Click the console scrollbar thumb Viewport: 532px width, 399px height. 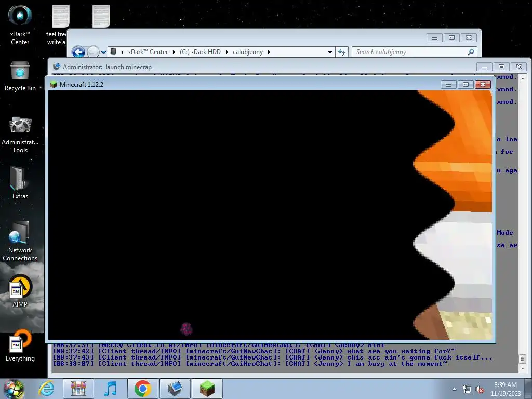coord(523,358)
